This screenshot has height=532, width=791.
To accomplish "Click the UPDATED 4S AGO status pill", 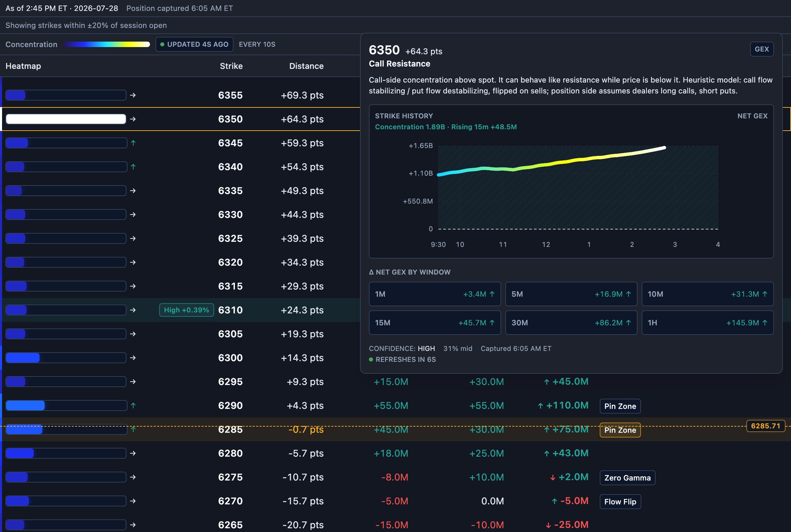I will point(194,44).
